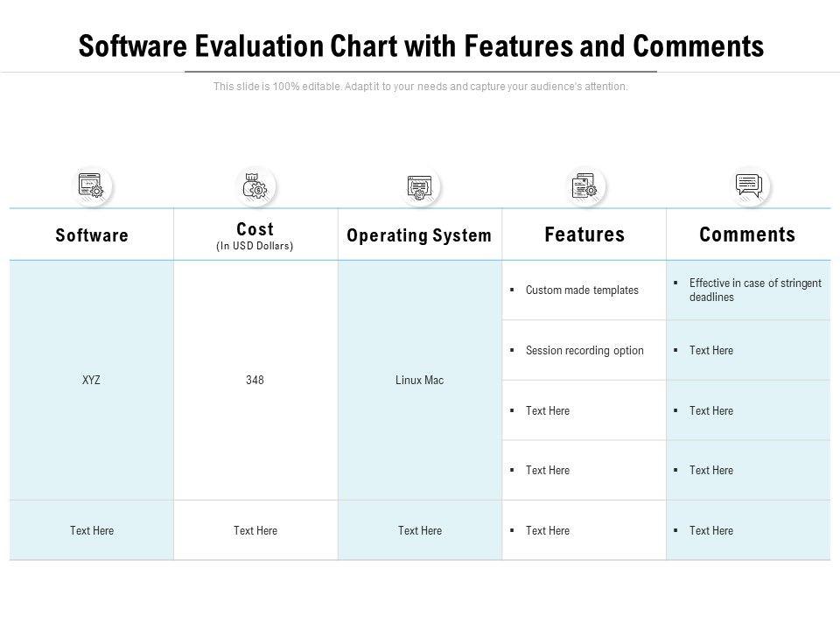Click the browser-window gear icon above Software
840x630 pixels.
(91, 185)
